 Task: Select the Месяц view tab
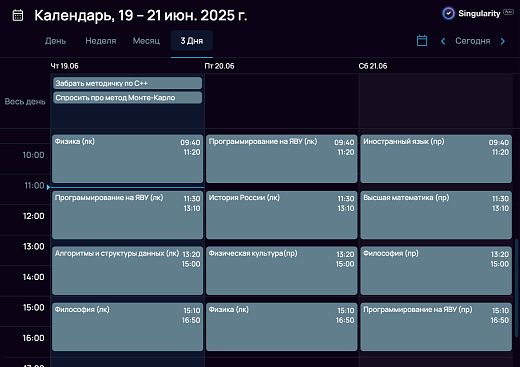pyautogui.click(x=146, y=41)
